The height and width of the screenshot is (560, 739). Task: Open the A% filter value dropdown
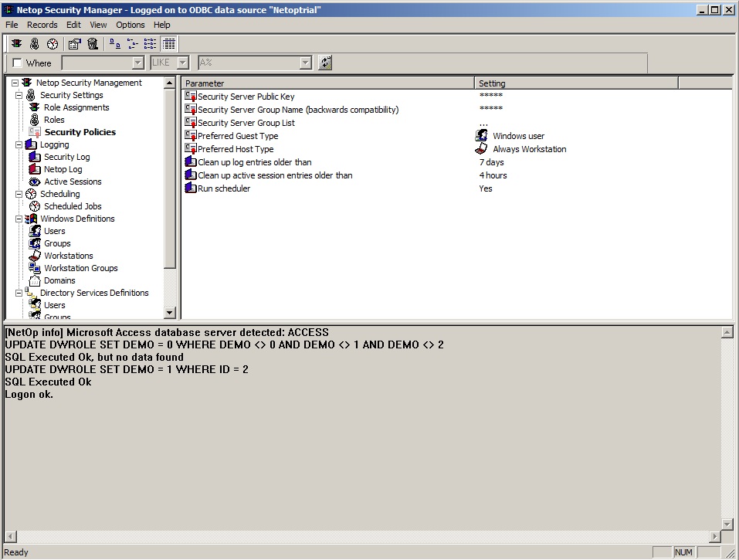(305, 63)
